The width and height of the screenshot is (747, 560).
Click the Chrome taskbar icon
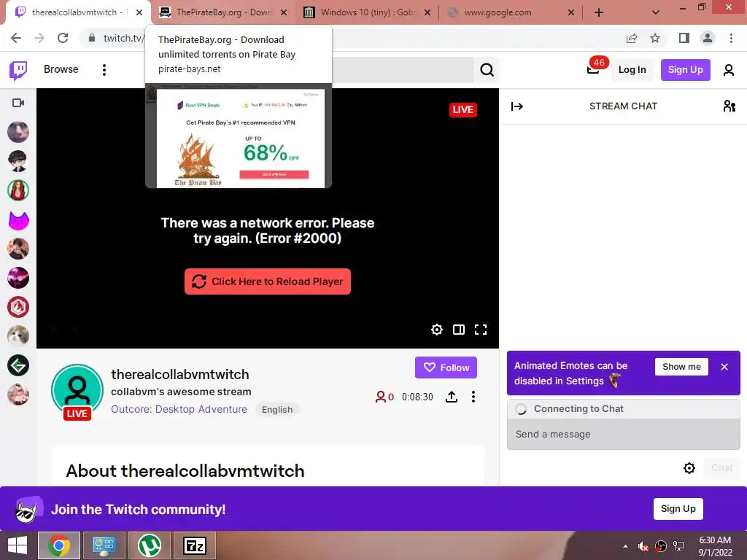click(59, 545)
